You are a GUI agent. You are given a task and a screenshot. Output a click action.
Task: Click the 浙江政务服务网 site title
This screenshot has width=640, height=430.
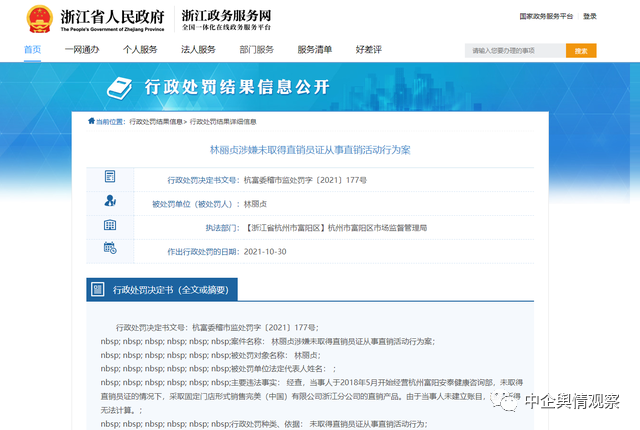[226, 16]
